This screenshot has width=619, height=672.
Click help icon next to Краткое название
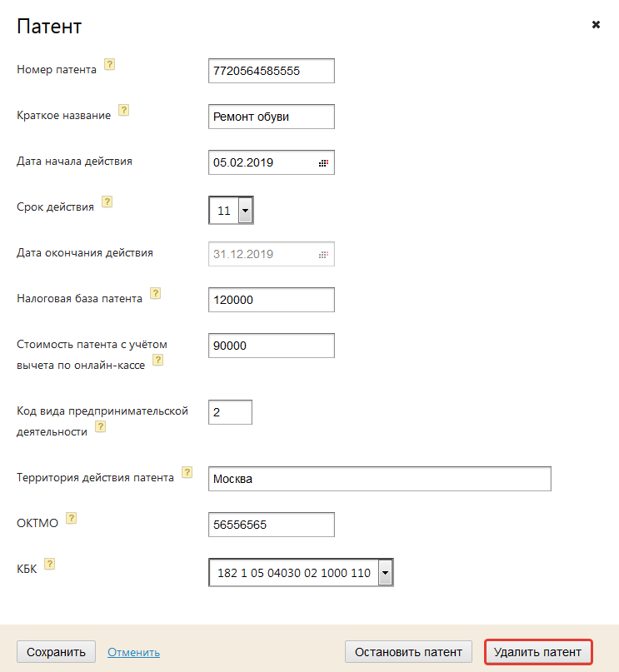coord(124,110)
